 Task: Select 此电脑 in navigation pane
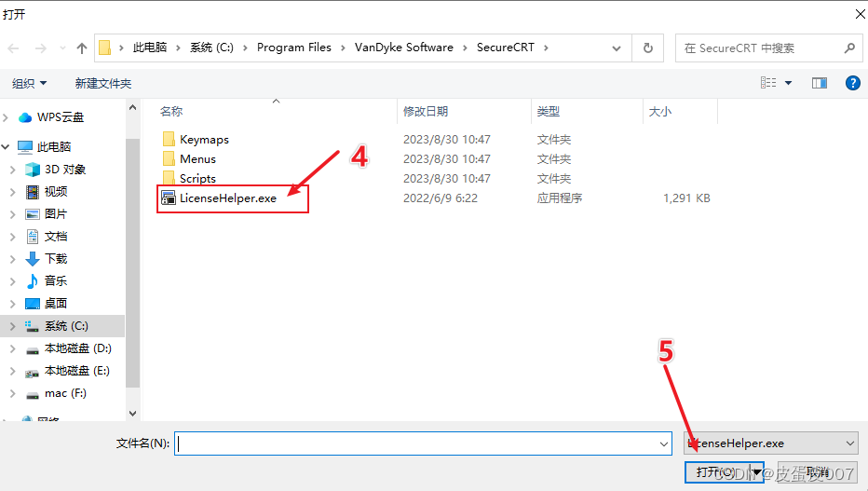pyautogui.click(x=54, y=146)
